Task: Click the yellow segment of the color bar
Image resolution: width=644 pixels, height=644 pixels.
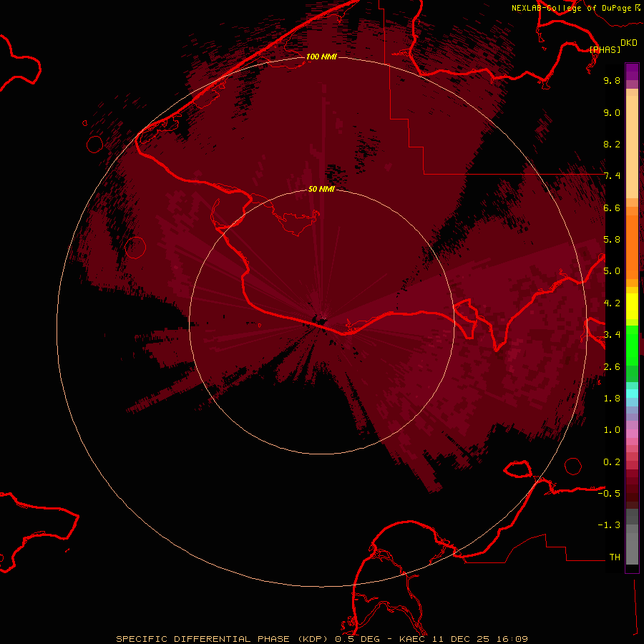Action: pyautogui.click(x=632, y=306)
